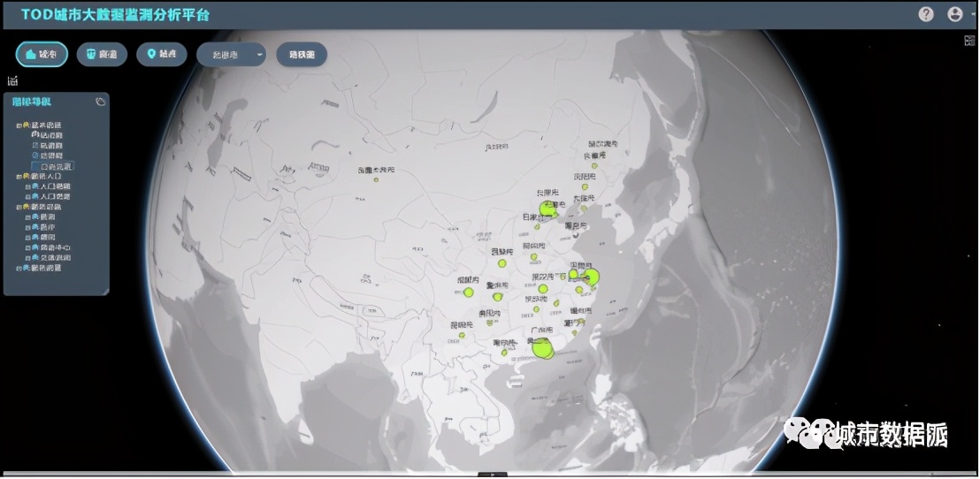Toggle checkbox of the third group's fourth child
The height and width of the screenshot is (479, 980).
pyautogui.click(x=27, y=248)
